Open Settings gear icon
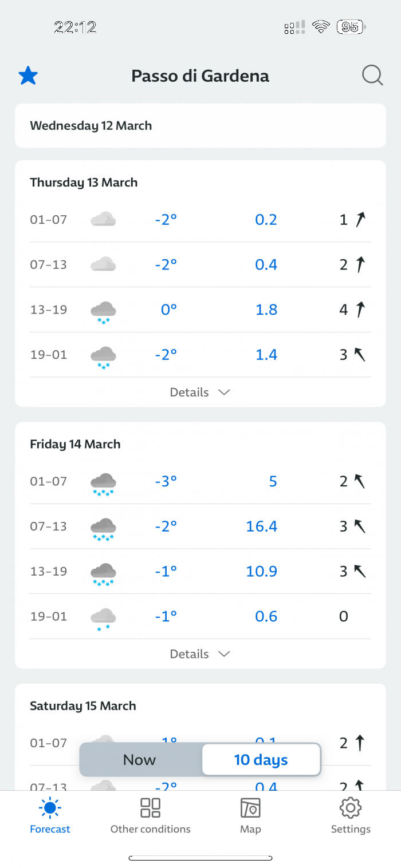The height and width of the screenshot is (868, 401). (x=351, y=808)
